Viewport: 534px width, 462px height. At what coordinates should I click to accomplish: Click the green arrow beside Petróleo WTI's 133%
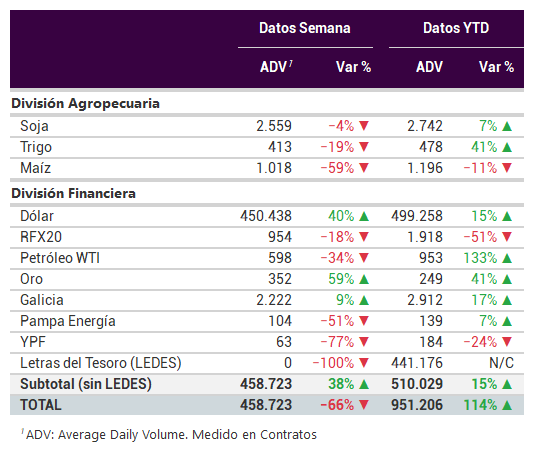[x=507, y=258]
